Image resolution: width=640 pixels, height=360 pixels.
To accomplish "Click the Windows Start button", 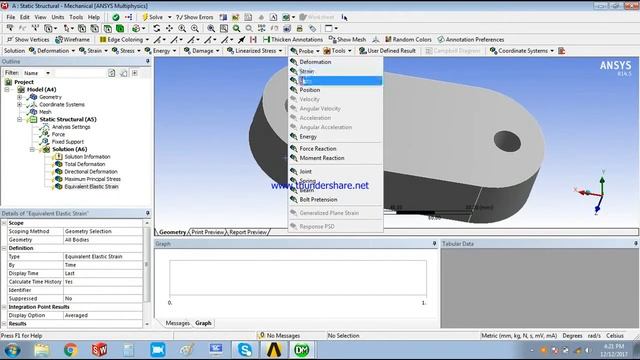I will (x=12, y=350).
